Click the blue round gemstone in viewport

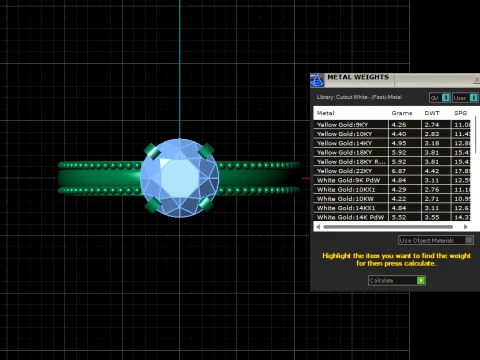(180, 178)
